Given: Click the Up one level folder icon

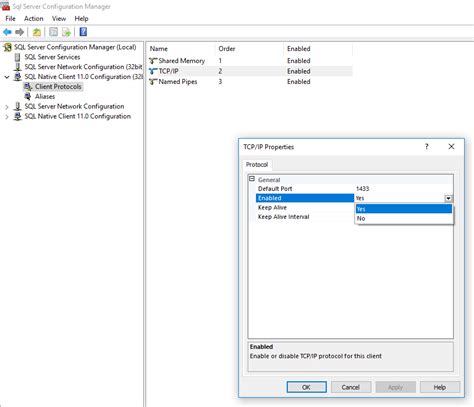Looking at the screenshot, I should (37, 32).
